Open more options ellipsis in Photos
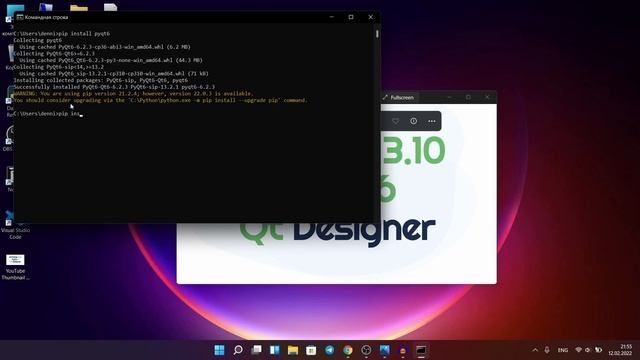Viewport: 640px width, 360px height. tap(431, 121)
